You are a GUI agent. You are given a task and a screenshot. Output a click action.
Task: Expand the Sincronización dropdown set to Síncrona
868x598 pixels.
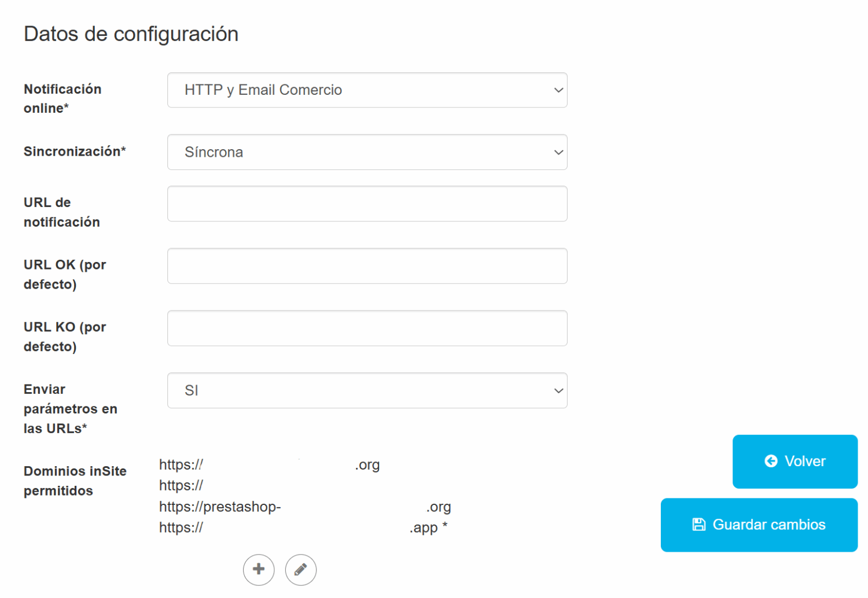pos(367,152)
